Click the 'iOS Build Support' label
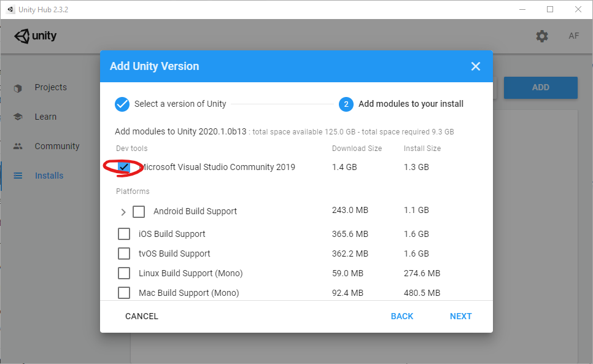This screenshot has height=364, width=593. coord(172,234)
